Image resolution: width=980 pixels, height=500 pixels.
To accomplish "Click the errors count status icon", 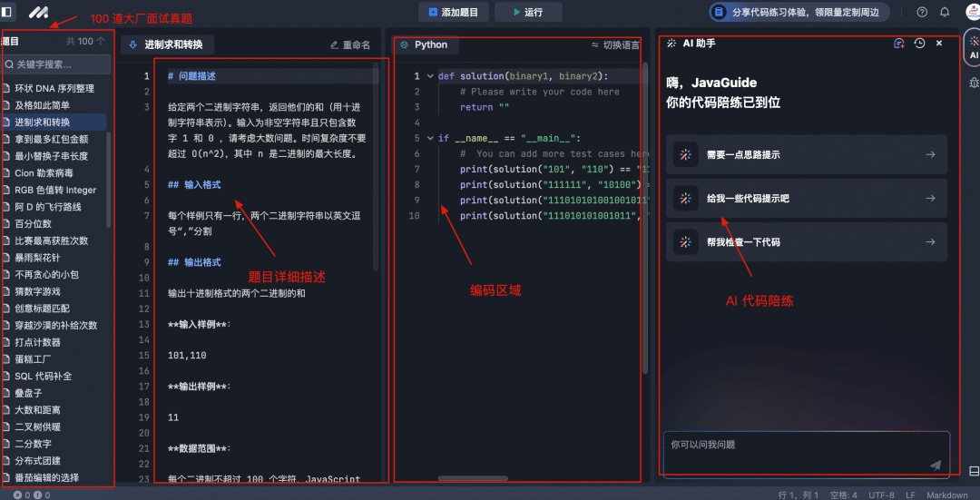I will click(x=17, y=495).
